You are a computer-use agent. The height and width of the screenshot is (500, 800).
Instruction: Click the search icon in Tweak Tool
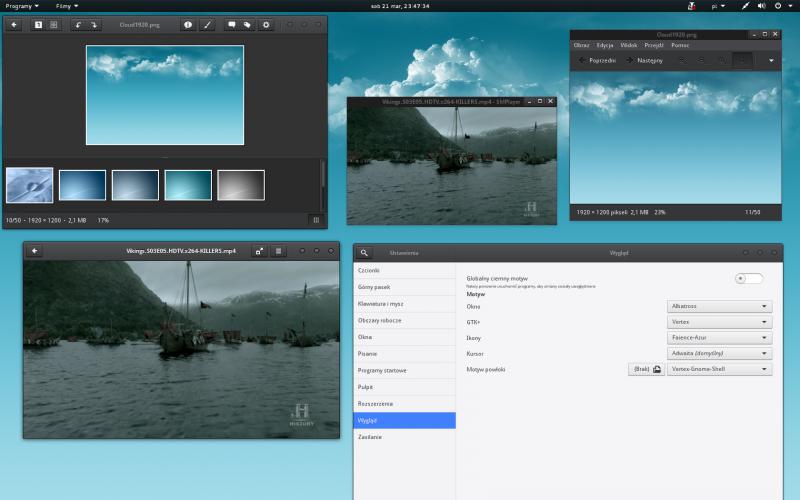(365, 253)
